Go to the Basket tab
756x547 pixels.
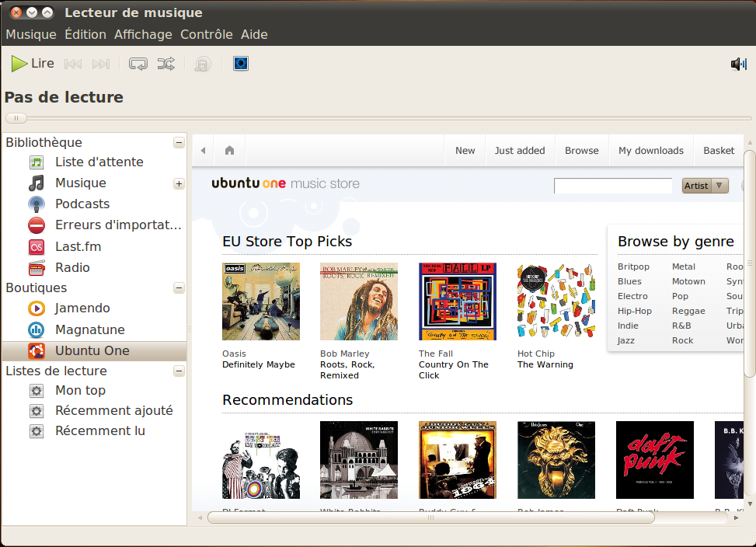pyautogui.click(x=718, y=151)
